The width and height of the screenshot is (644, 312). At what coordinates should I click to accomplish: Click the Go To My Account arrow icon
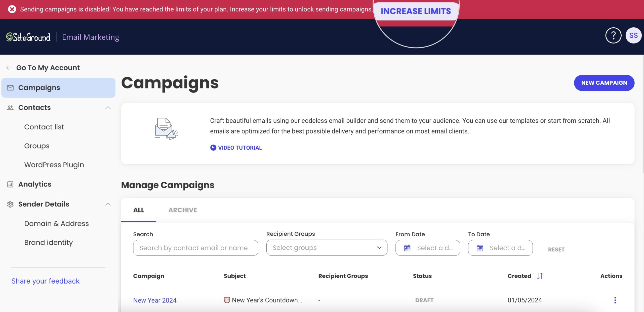pos(9,67)
